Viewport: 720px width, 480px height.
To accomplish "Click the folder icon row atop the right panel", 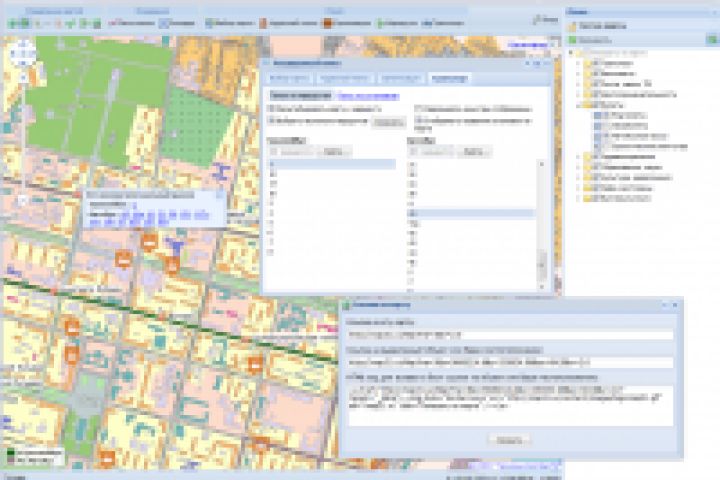I will pyautogui.click(x=597, y=26).
